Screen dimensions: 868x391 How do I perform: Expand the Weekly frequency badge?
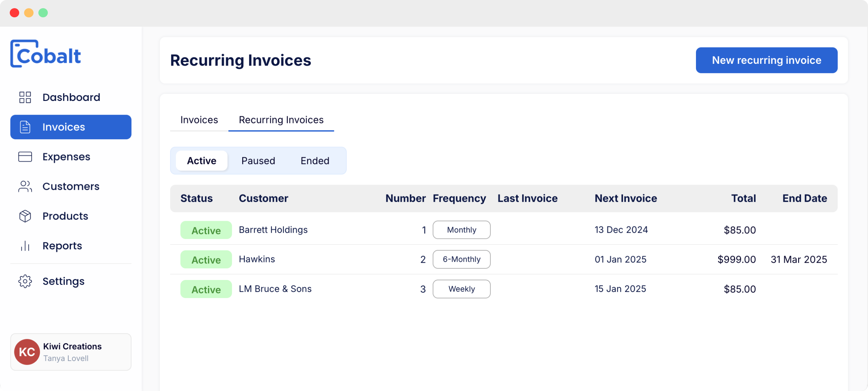462,289
